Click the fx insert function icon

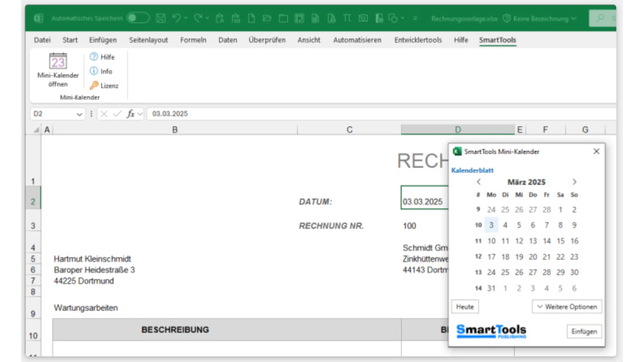[x=131, y=114]
